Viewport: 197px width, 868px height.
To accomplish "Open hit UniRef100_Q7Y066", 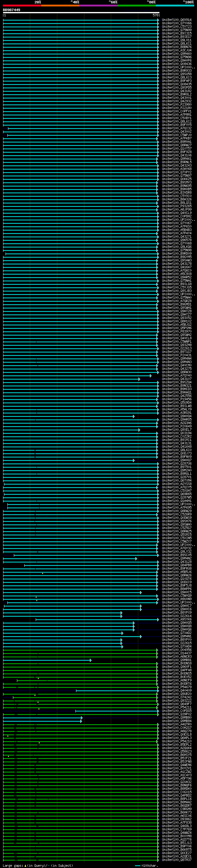I will click(x=177, y=23).
